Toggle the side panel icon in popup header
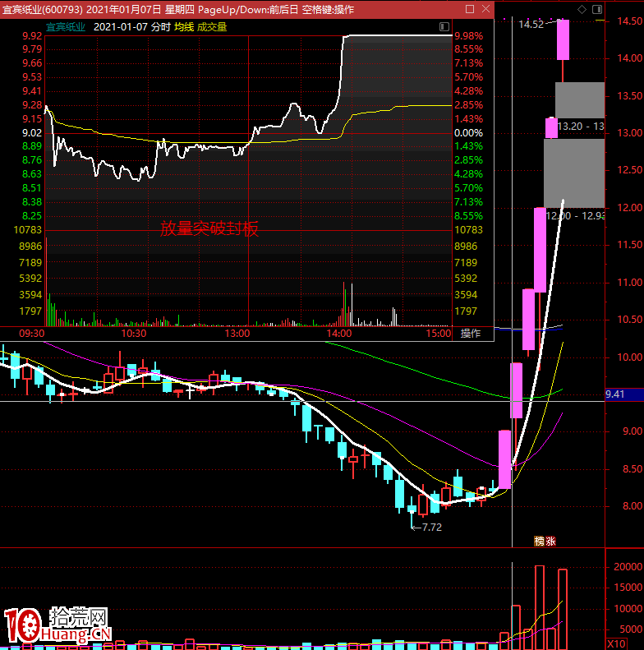This screenshot has width=644, height=650. click(x=444, y=27)
